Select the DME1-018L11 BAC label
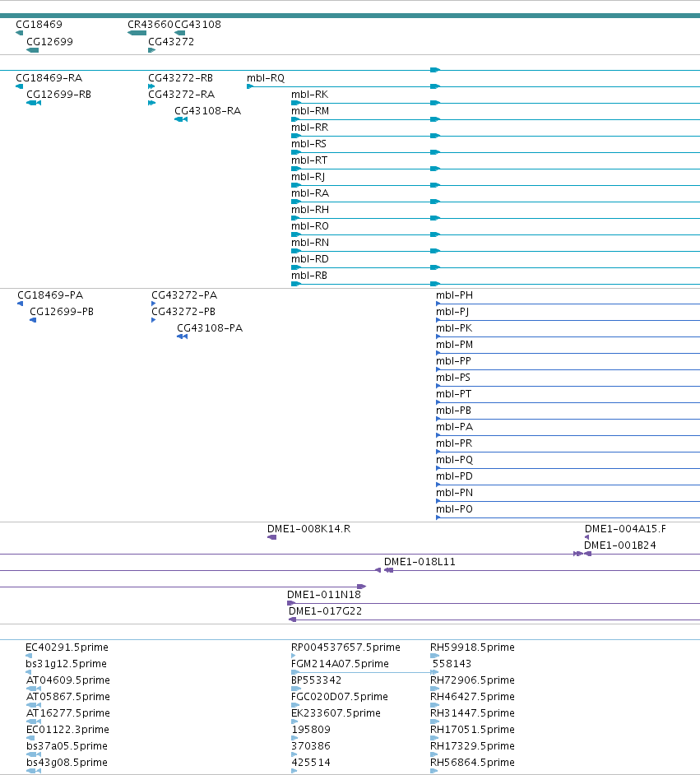Viewport: 700px width, 775px height. tap(420, 561)
